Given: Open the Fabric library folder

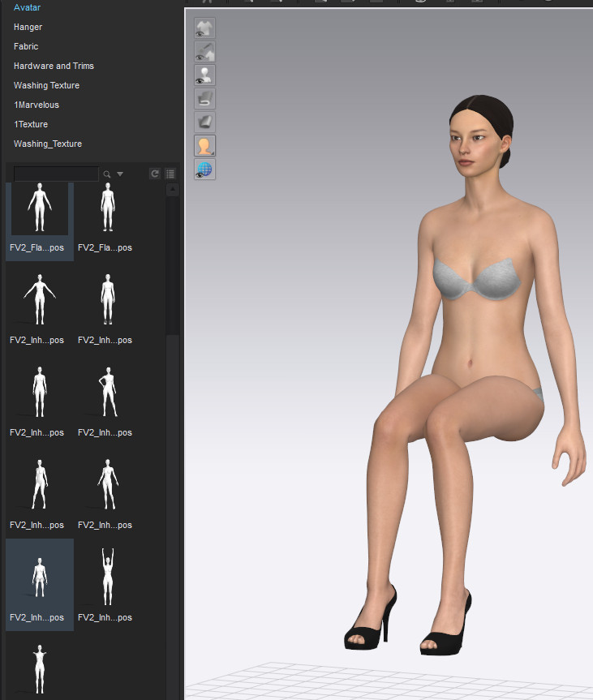Looking at the screenshot, I should (x=26, y=46).
